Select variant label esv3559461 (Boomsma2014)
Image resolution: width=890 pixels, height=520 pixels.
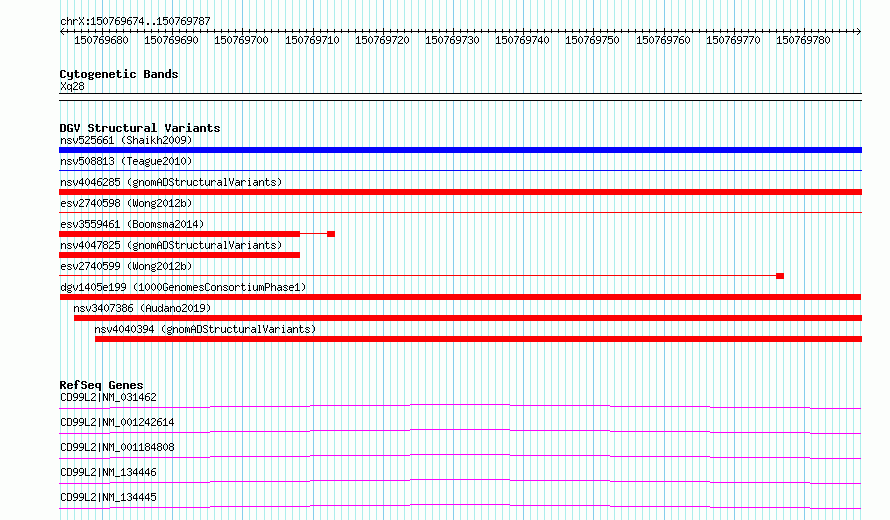pos(132,224)
